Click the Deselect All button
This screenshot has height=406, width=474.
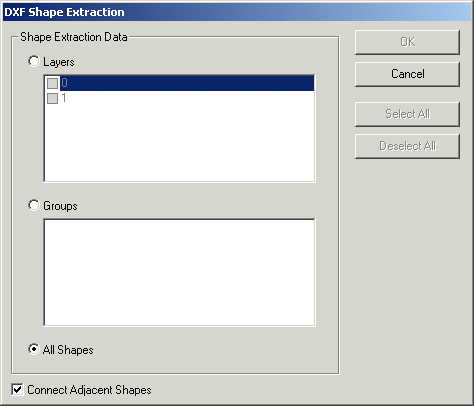(407, 146)
